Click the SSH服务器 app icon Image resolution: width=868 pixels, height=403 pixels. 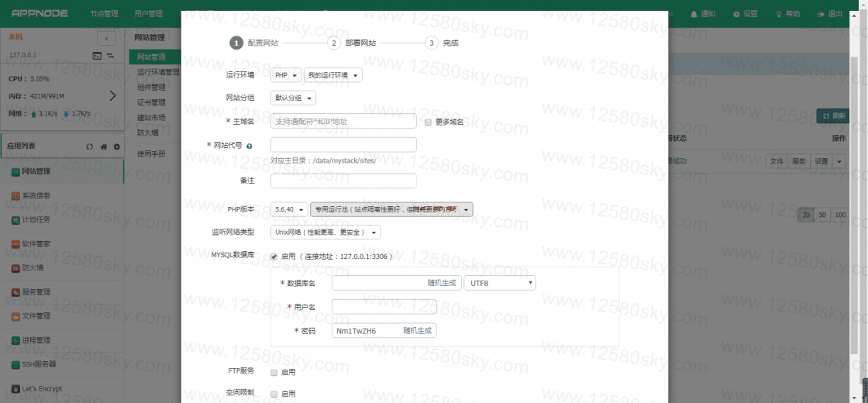pos(16,364)
